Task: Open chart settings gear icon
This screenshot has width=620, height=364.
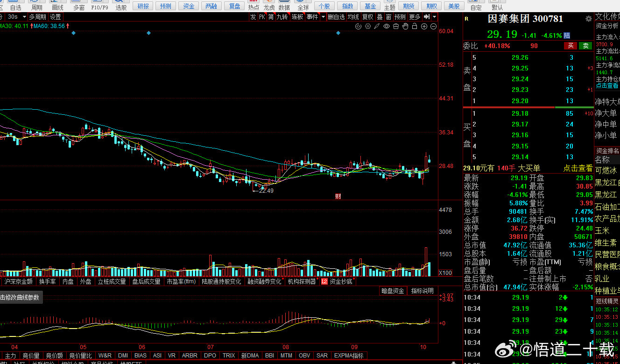Action: click(367, 27)
